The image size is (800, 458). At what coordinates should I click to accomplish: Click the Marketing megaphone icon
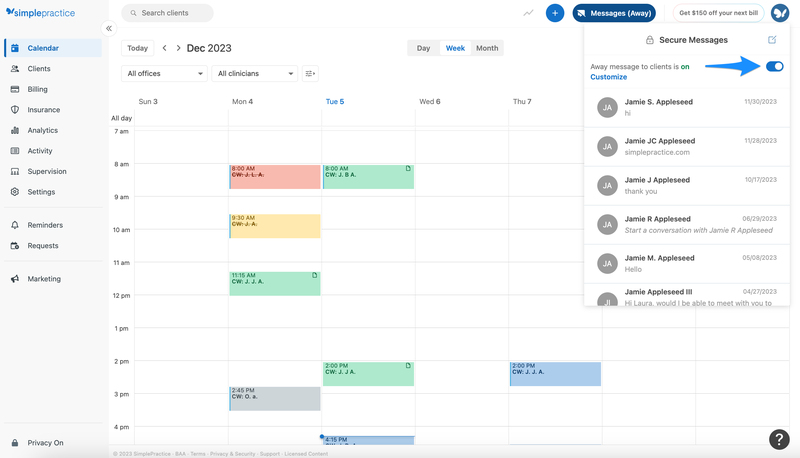click(15, 279)
